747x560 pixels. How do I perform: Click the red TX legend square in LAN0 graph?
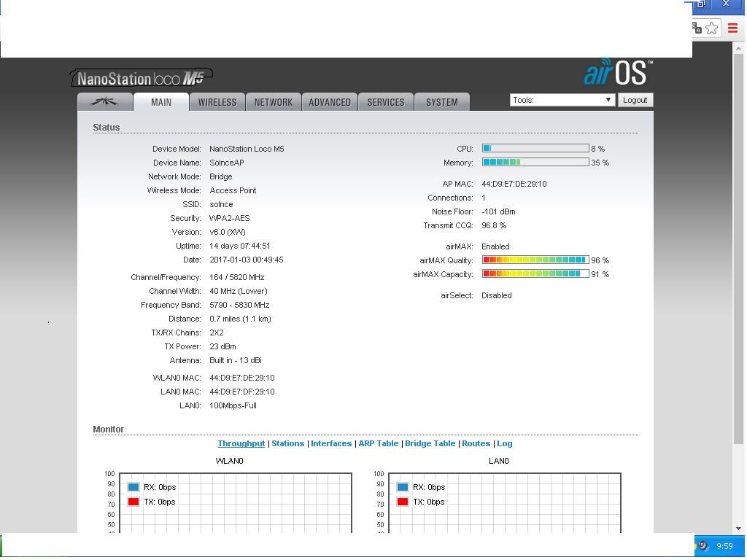pyautogui.click(x=403, y=502)
